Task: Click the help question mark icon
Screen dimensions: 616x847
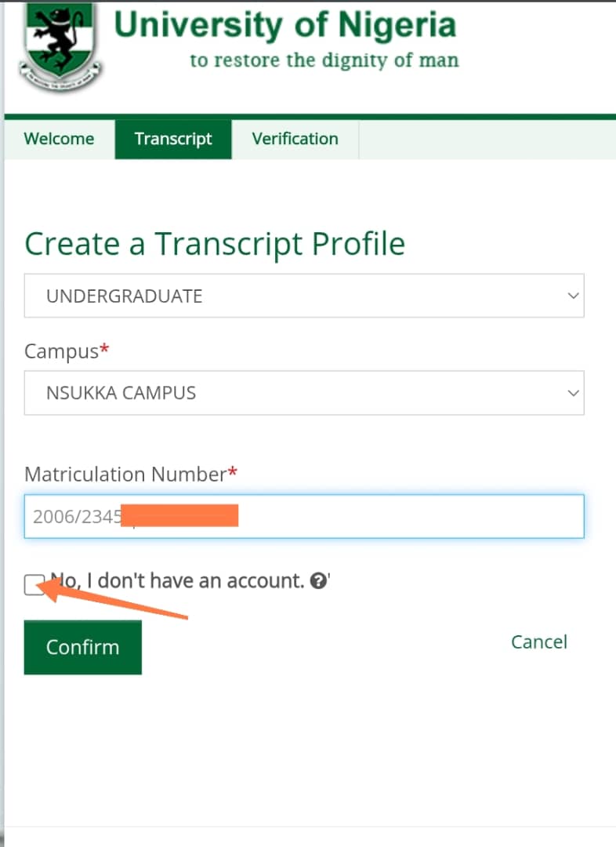Action: coord(318,581)
